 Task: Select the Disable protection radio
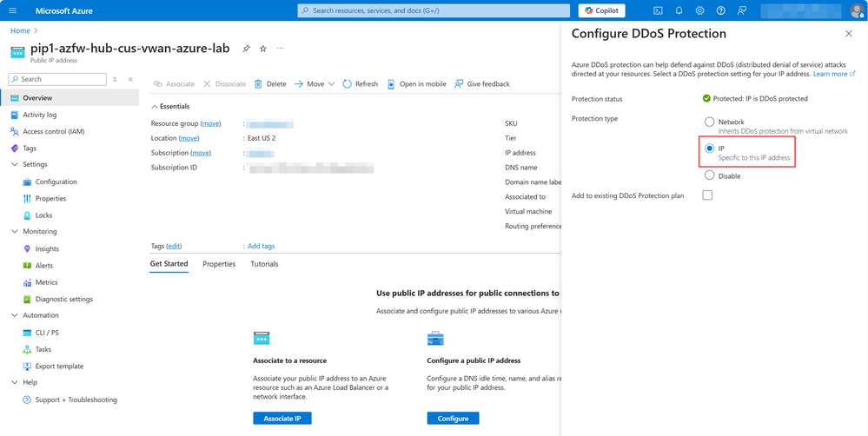coord(709,175)
